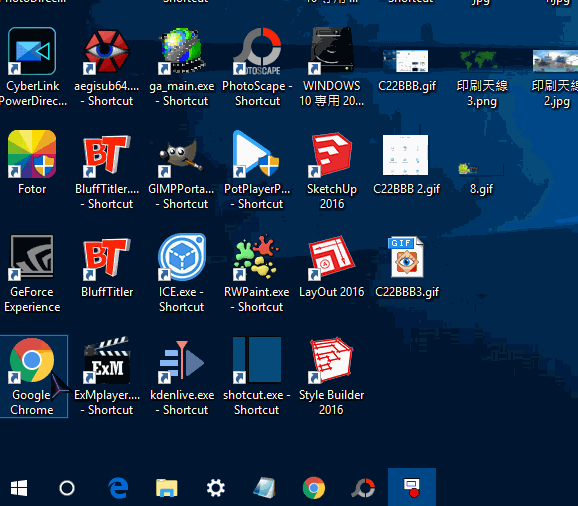Select the shotcut.exe shortcut icon

pos(257,360)
